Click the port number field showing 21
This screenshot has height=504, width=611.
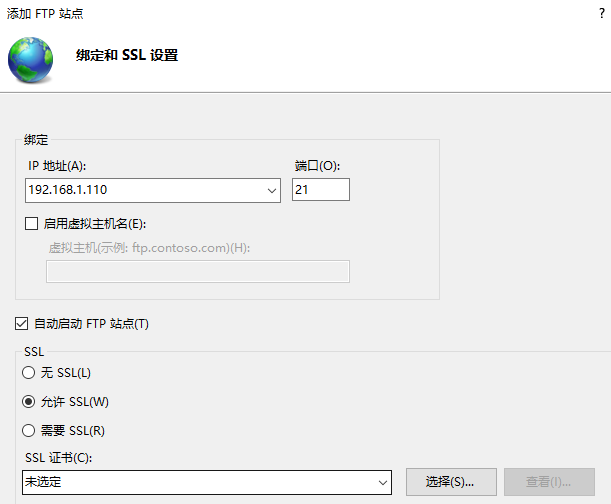click(321, 190)
